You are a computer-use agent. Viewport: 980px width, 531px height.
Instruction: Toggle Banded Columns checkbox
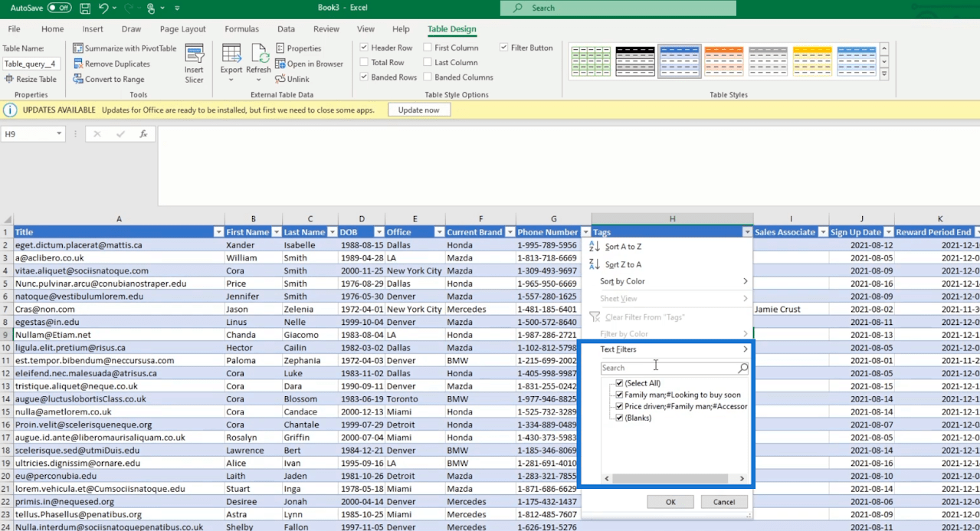pos(428,77)
